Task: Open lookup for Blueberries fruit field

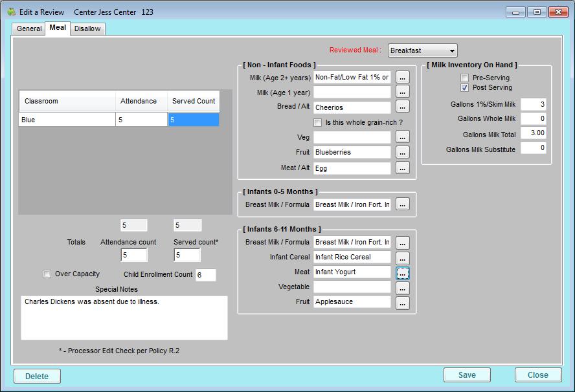Action: pyautogui.click(x=402, y=152)
